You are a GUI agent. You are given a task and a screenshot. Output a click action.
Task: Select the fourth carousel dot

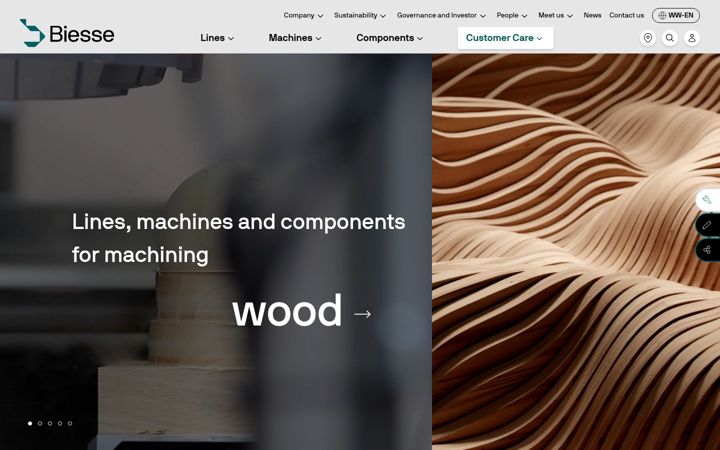[x=60, y=423]
